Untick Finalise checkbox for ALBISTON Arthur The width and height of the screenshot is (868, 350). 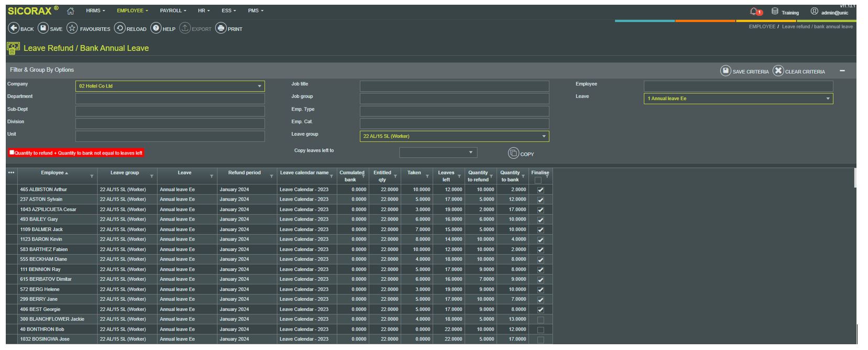tap(540, 190)
